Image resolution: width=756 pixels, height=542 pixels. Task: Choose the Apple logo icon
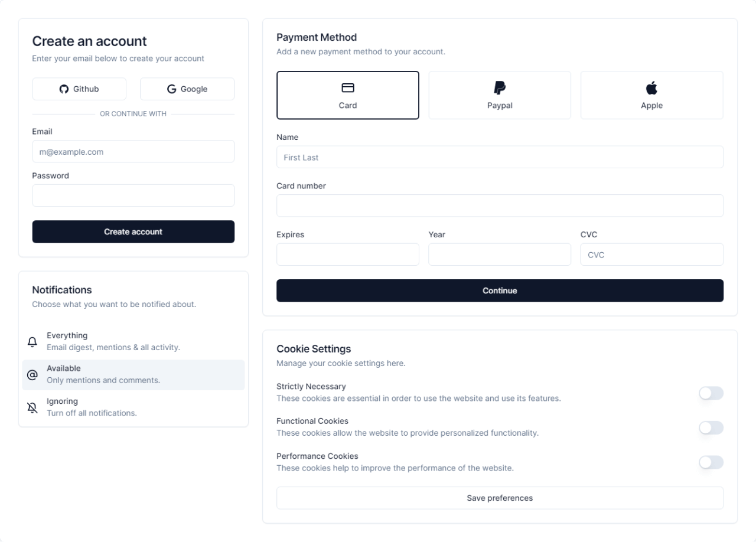click(x=651, y=88)
